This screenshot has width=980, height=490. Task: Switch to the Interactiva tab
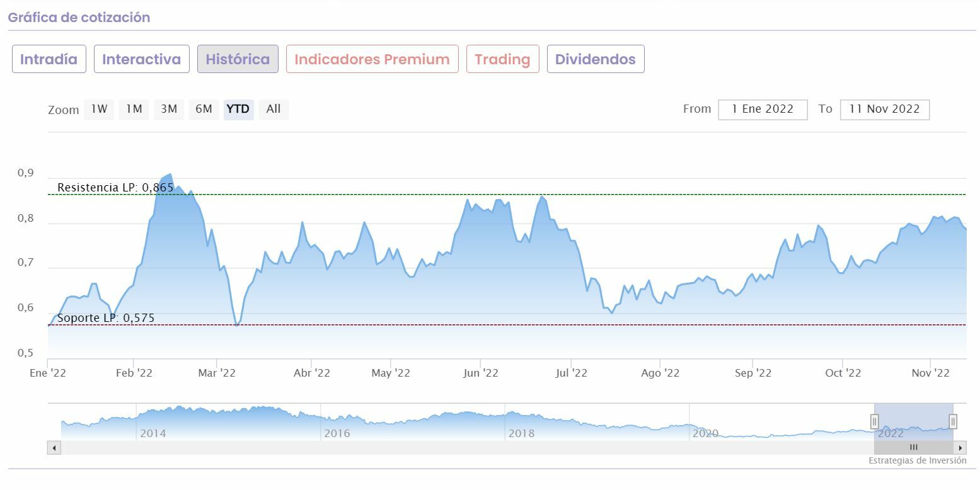(141, 59)
